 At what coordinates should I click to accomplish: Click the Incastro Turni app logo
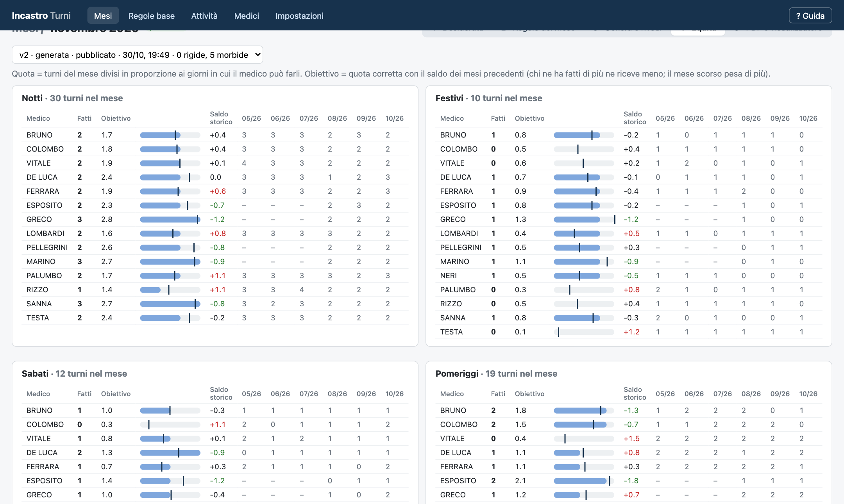point(41,16)
